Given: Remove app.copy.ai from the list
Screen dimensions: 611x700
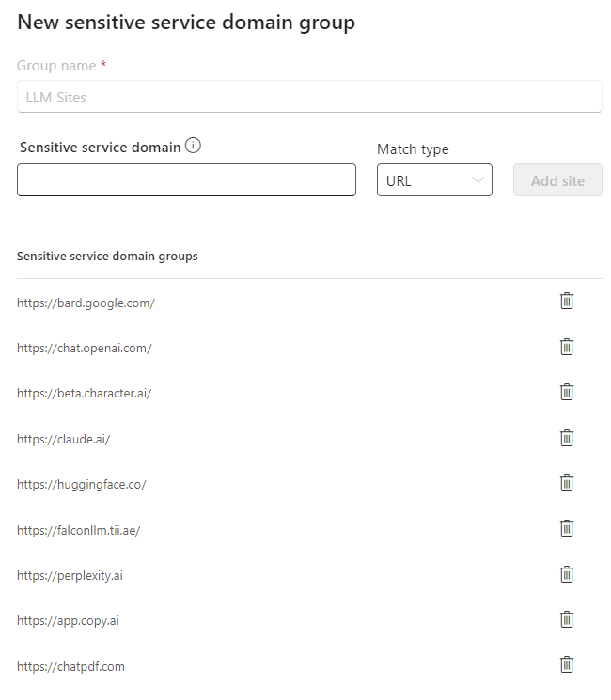Looking at the screenshot, I should coord(566,619).
